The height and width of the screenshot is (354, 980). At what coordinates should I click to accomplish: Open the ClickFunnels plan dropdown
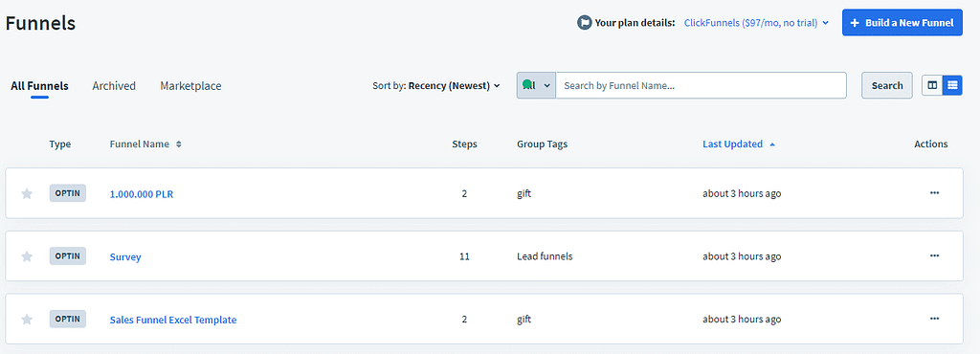coord(756,23)
